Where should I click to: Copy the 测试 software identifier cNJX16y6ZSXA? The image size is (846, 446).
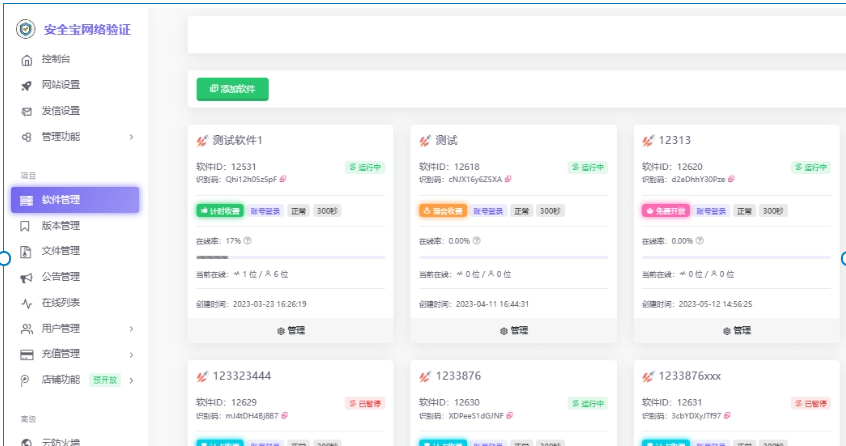pyautogui.click(x=508, y=179)
